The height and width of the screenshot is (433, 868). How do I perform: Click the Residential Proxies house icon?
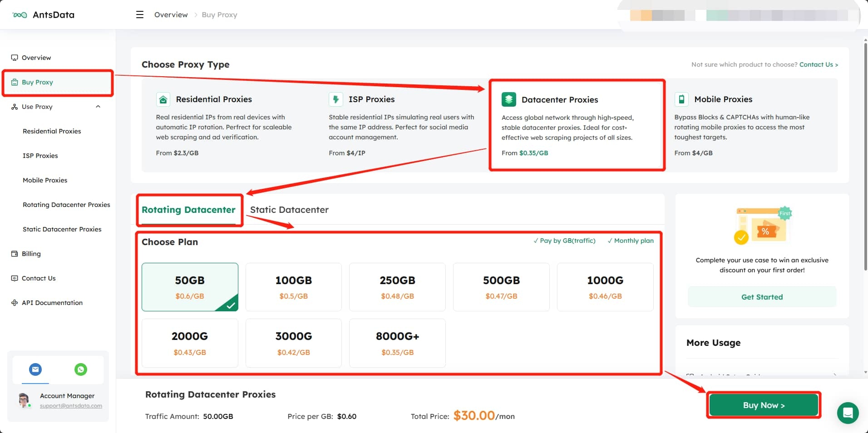[x=163, y=99]
